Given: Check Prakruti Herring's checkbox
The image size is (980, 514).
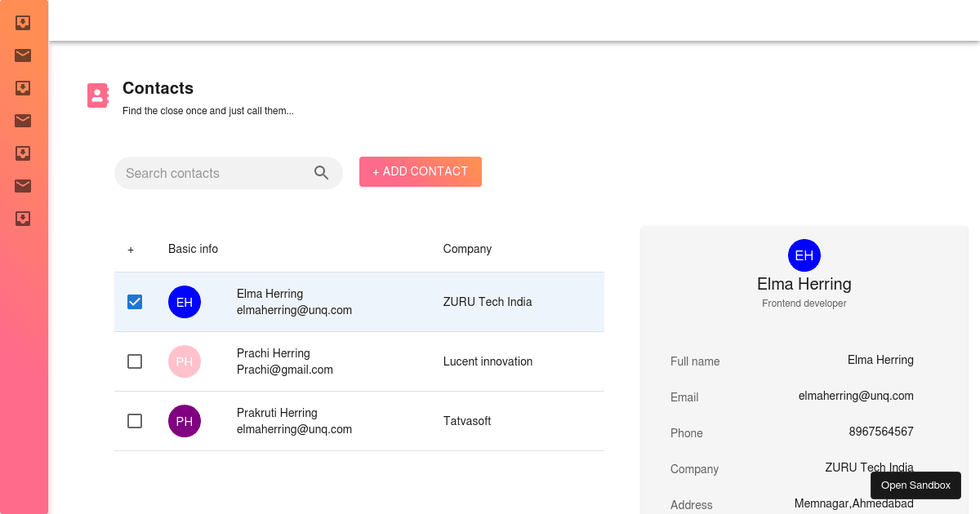Looking at the screenshot, I should tap(135, 421).
